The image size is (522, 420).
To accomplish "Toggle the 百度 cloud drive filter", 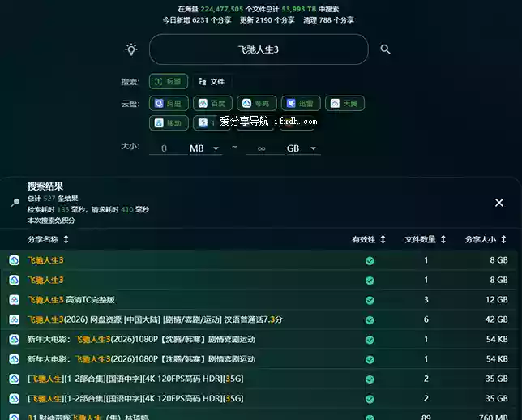I will 212,103.
